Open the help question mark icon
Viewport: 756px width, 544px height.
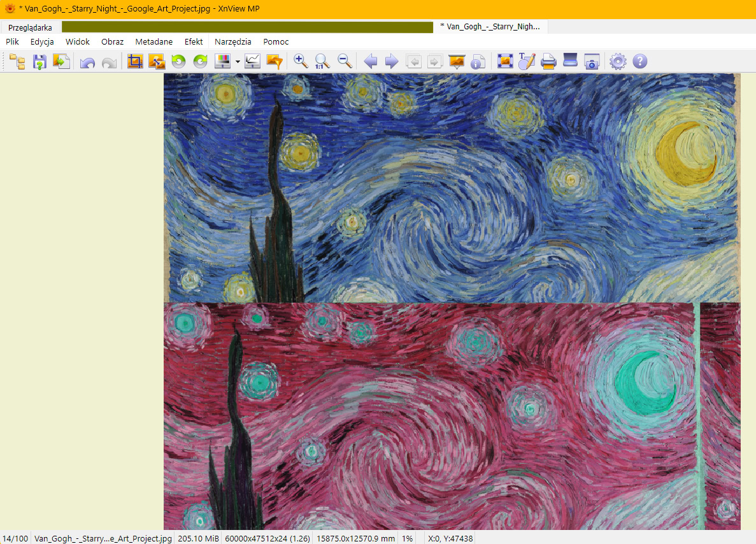pos(640,62)
